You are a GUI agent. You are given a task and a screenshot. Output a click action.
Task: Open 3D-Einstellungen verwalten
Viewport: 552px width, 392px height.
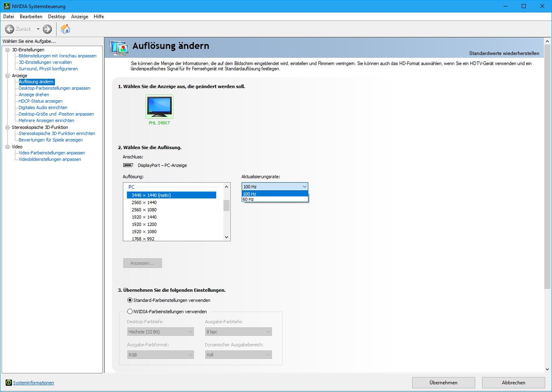click(45, 62)
